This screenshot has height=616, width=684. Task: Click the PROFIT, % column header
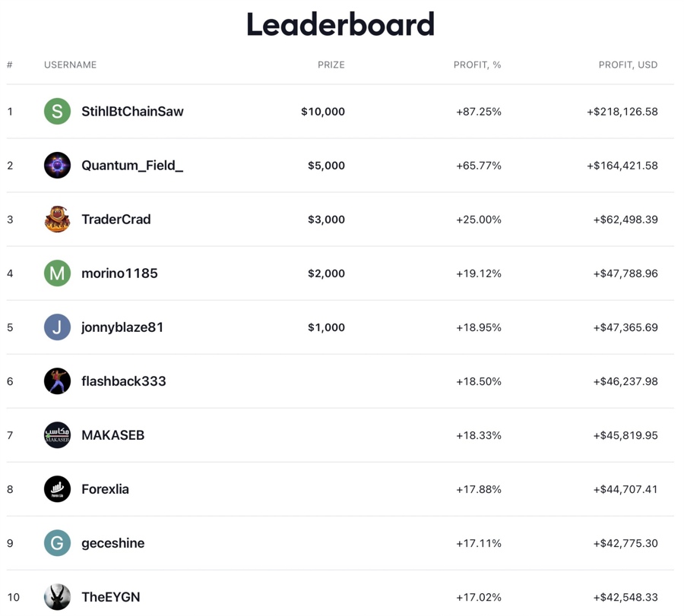[x=477, y=65]
